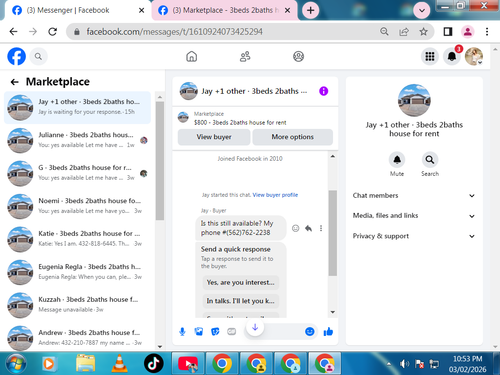The width and height of the screenshot is (500, 375).
Task: Click the View buyer button
Action: pyautogui.click(x=214, y=137)
